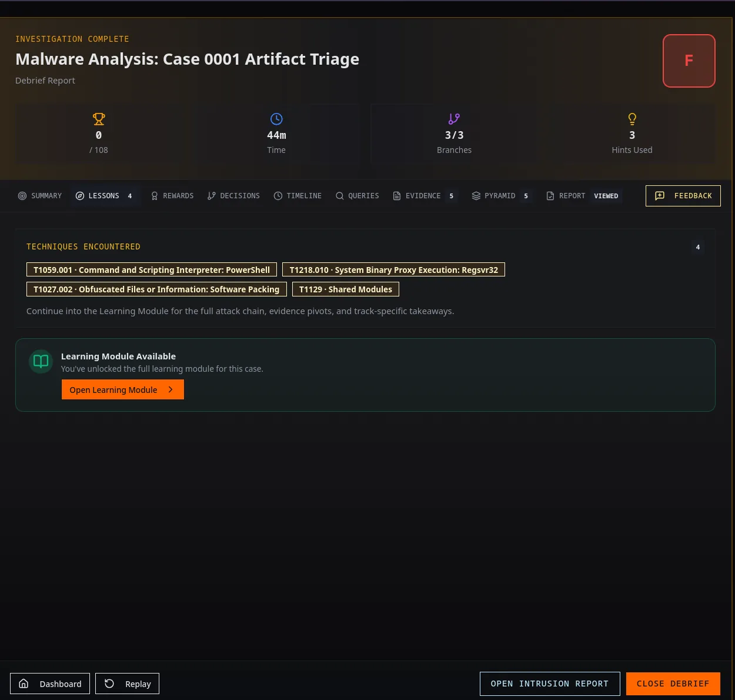
Task: Click the Lessons count badge 4
Action: [130, 196]
